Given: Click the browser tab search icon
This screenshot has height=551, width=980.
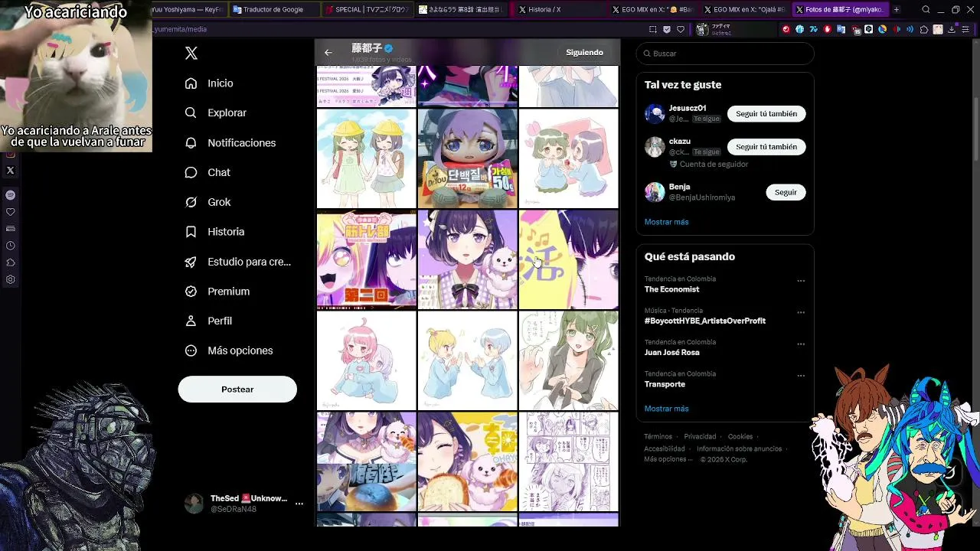Looking at the screenshot, I should (926, 9).
